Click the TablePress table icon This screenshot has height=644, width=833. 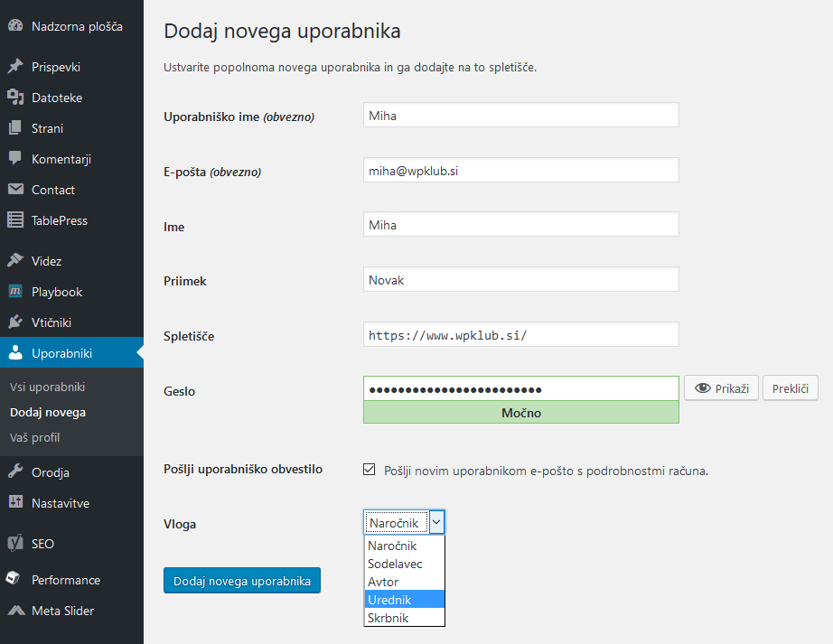15,220
